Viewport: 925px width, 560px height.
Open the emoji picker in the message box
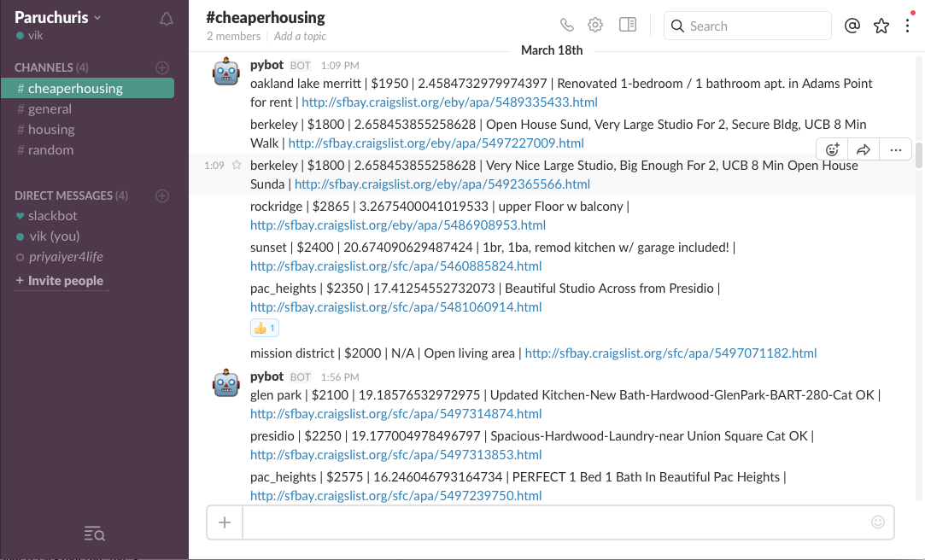tap(878, 522)
